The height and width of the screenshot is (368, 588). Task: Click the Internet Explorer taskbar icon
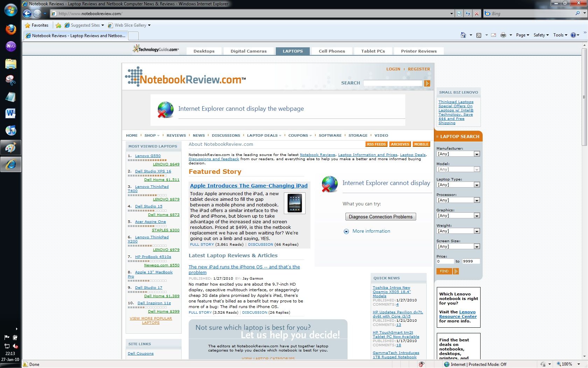10,164
